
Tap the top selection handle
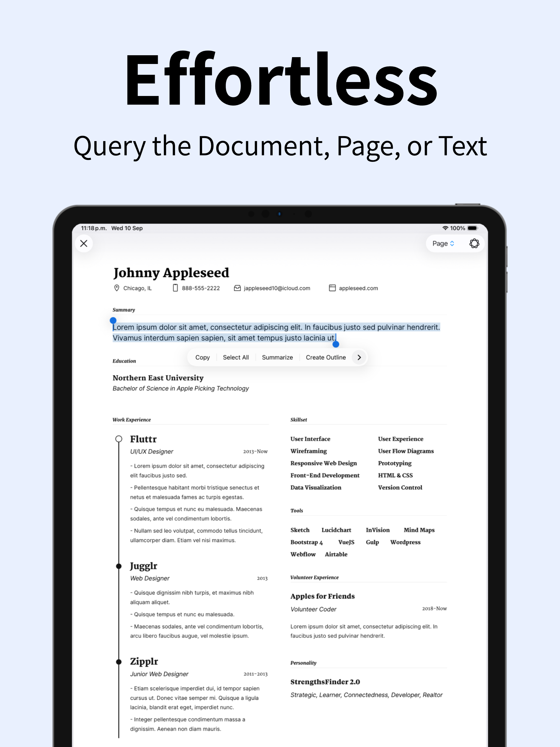coord(113,320)
